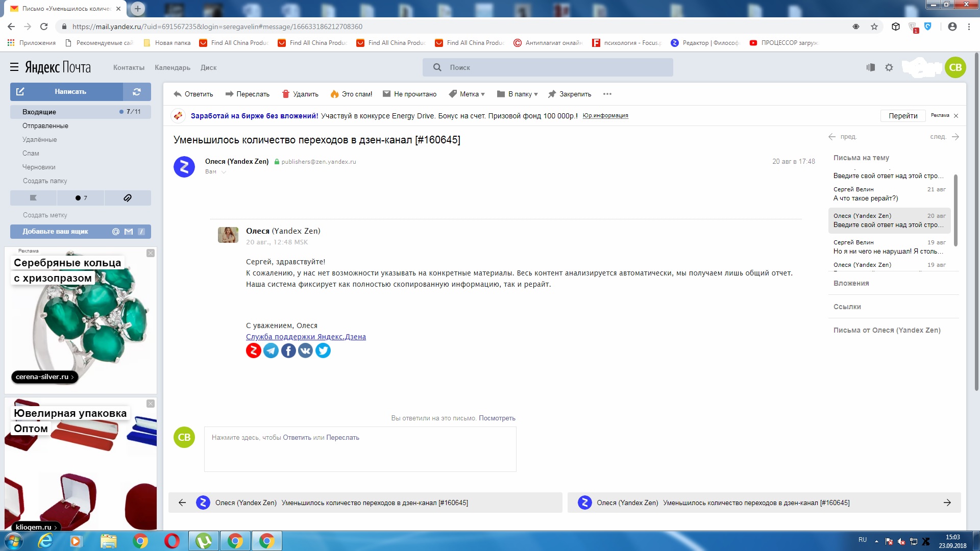The image size is (980, 551).
Task: Click the Перейти ad button
Action: (x=903, y=116)
